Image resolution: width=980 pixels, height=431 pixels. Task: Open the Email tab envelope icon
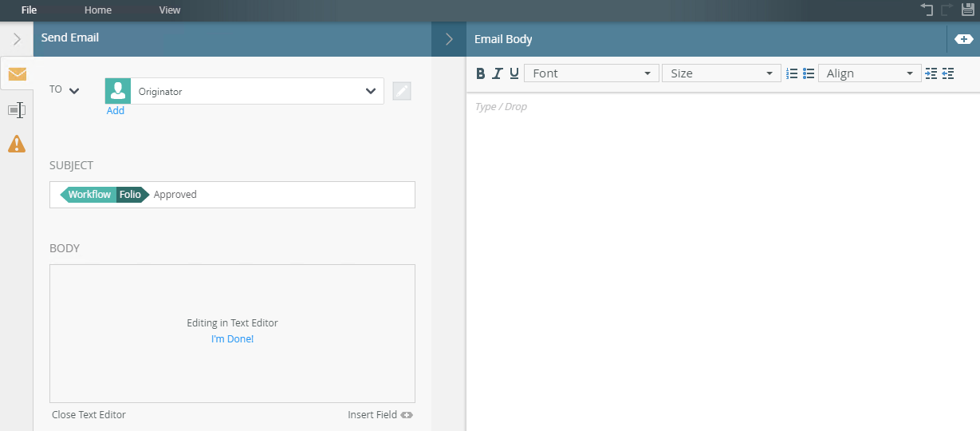(17, 74)
